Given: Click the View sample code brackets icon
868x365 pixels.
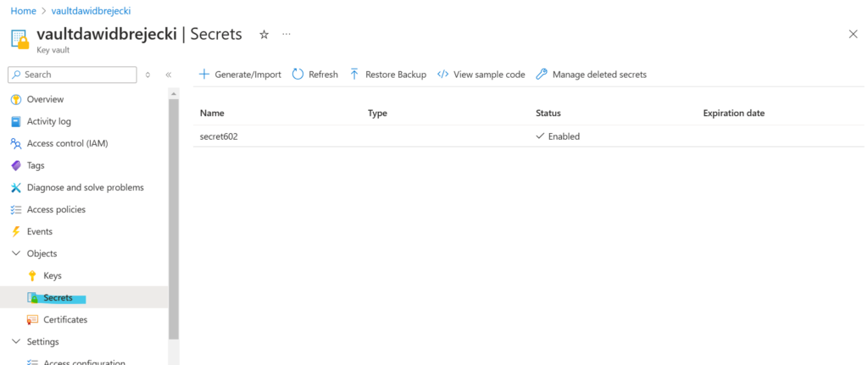Looking at the screenshot, I should coord(442,75).
